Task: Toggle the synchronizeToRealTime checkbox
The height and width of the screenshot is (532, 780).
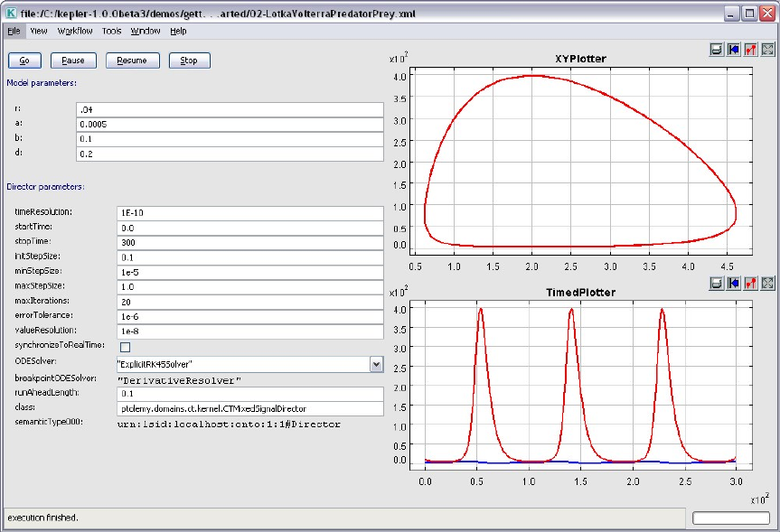Action: [x=125, y=347]
